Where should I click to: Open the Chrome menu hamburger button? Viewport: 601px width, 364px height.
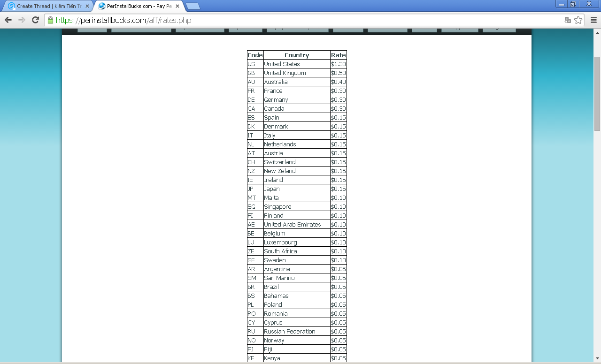click(x=593, y=20)
